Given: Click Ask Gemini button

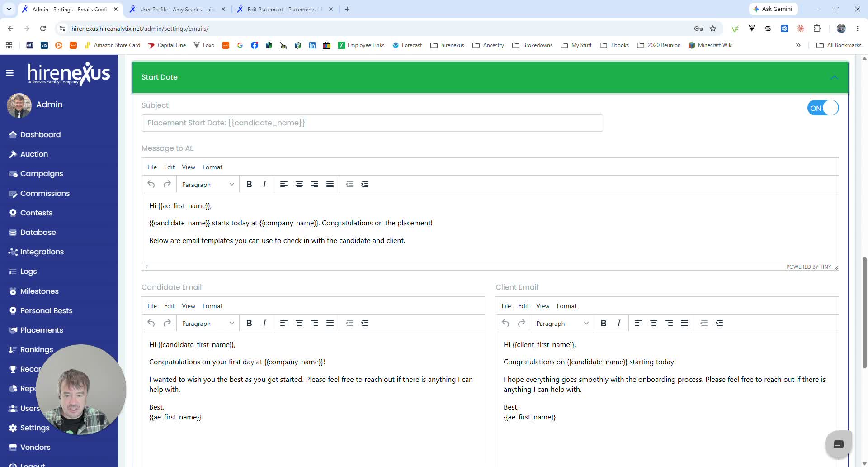Looking at the screenshot, I should (773, 9).
